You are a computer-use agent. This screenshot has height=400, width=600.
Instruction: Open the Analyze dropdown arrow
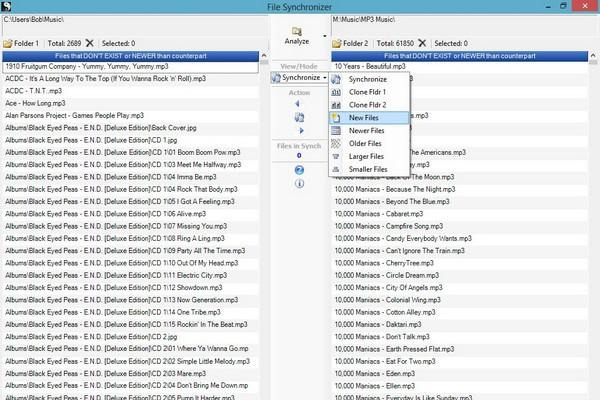coord(324,36)
